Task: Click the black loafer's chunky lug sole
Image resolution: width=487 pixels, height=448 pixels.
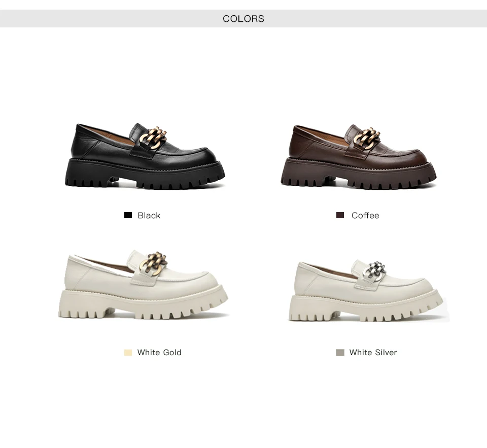Action: point(145,175)
